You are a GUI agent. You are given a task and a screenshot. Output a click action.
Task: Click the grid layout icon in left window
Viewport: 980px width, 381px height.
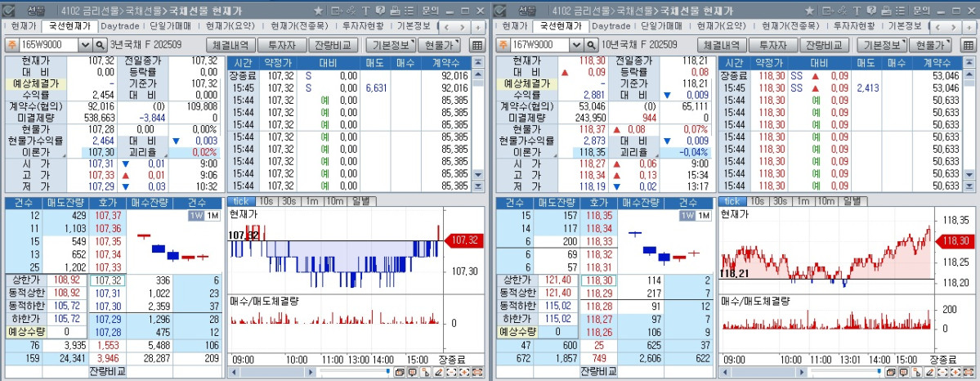click(x=477, y=45)
